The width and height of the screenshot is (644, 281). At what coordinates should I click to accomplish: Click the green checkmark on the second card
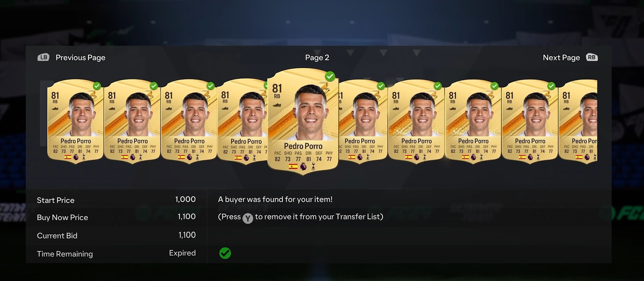click(x=154, y=86)
